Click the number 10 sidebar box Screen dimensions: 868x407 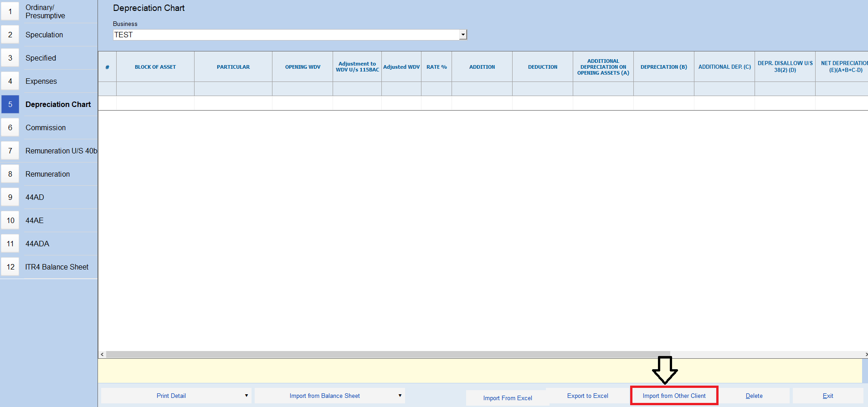pyautogui.click(x=10, y=220)
